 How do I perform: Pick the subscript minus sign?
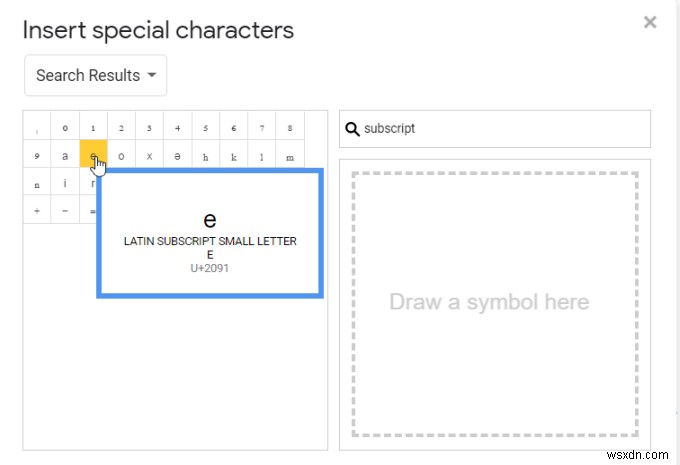point(65,211)
